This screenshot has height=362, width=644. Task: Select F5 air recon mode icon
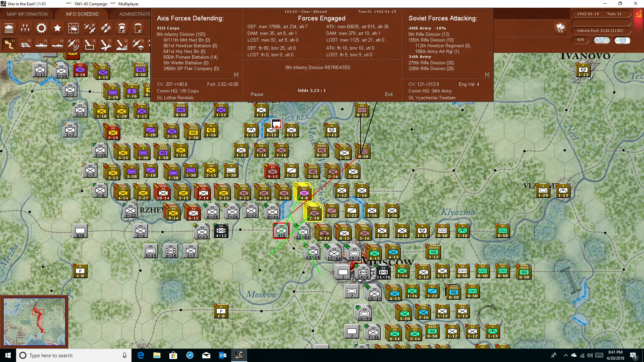[73, 44]
